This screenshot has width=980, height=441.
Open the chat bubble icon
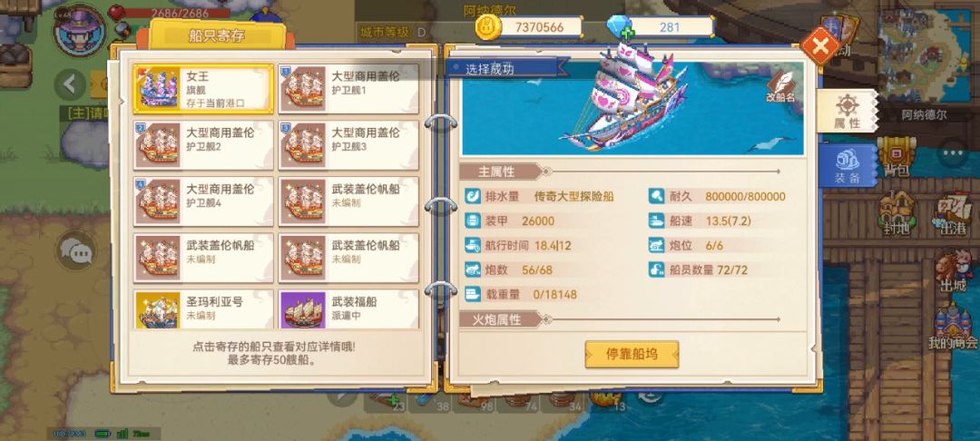point(76,251)
